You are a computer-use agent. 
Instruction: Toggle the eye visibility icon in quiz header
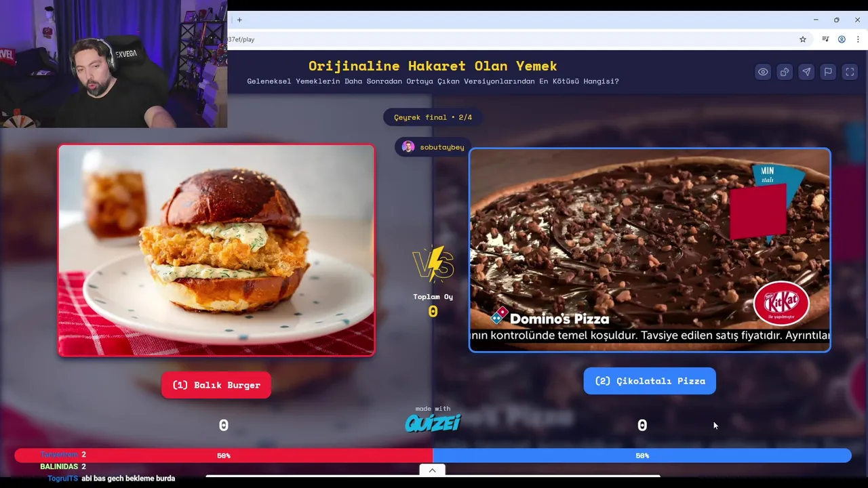coord(763,72)
